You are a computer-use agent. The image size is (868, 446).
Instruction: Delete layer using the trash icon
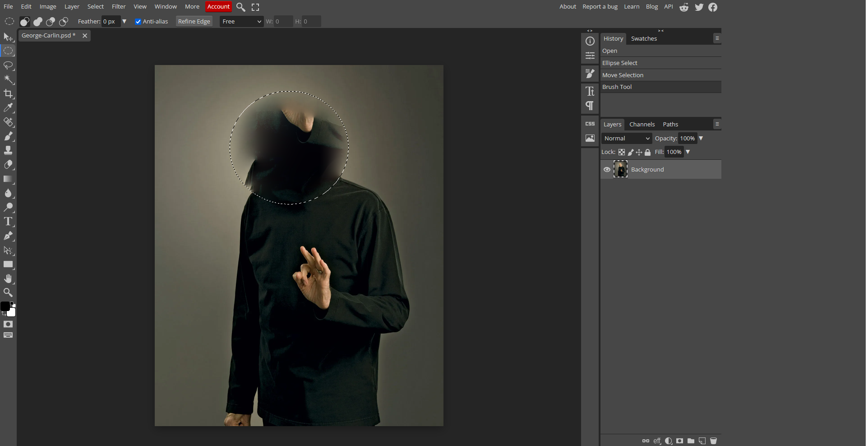pos(714,441)
